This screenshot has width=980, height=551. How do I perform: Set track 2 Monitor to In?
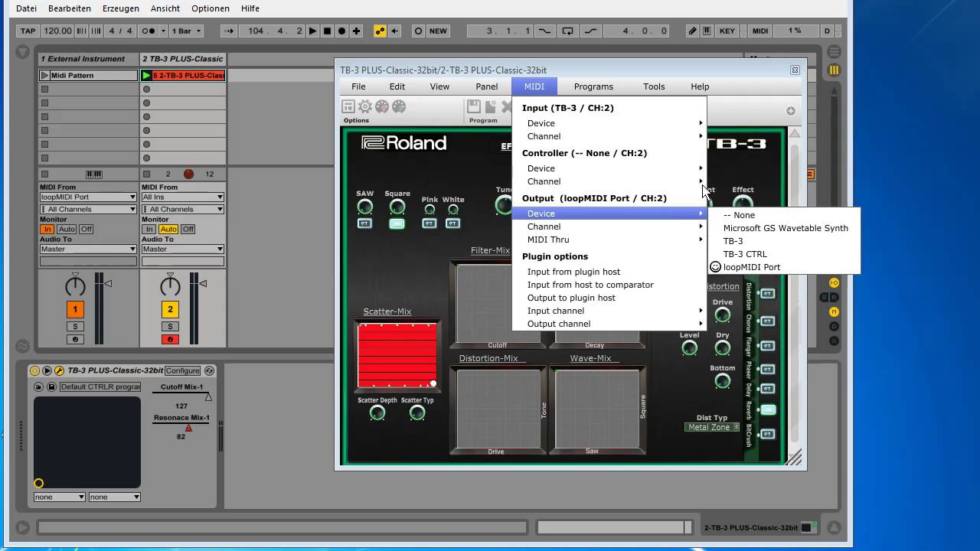click(149, 229)
